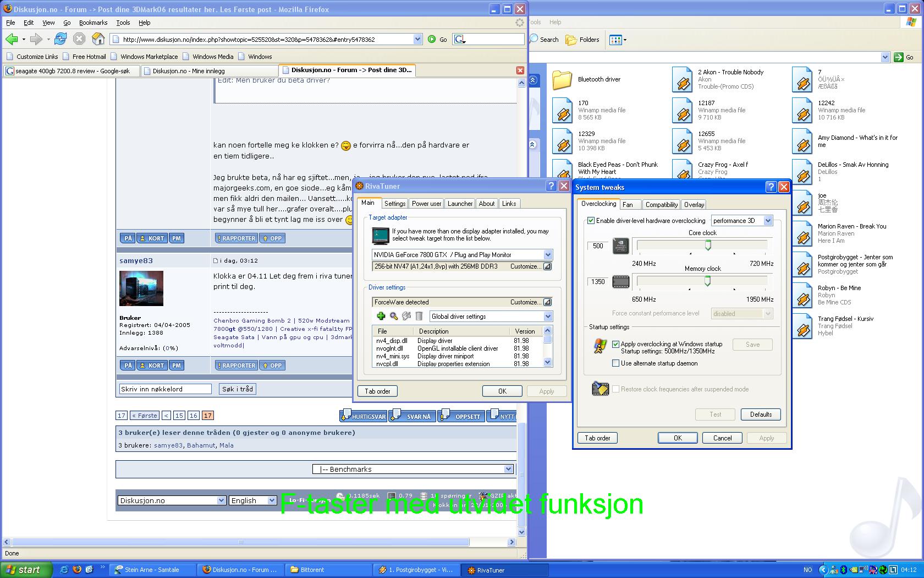
Task: Click Cancel in System tweaks
Action: pyautogui.click(x=722, y=438)
